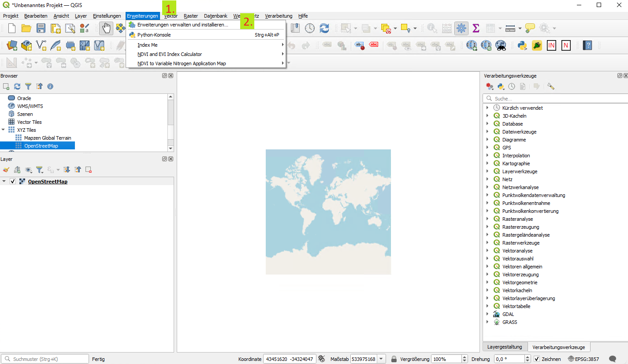Image resolution: width=628 pixels, height=364 pixels.
Task: Toggle the Zeichnen render checkbox
Action: (x=536, y=359)
